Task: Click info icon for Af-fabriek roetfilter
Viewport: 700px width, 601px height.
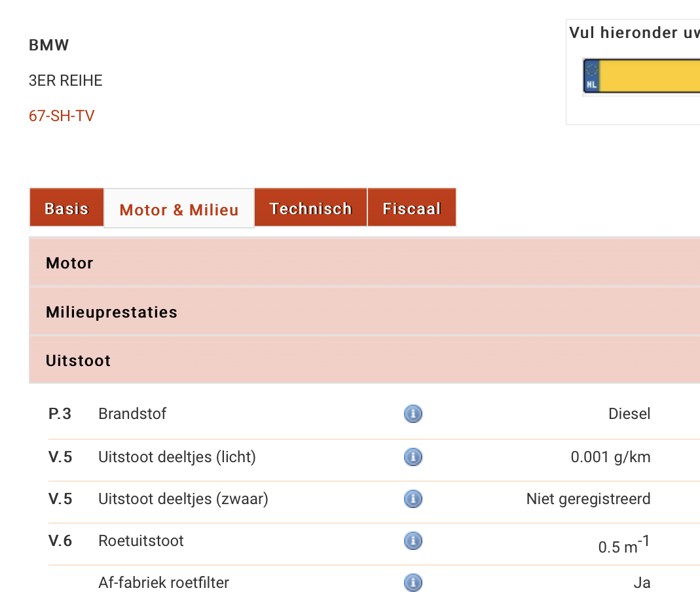Action: 413,583
